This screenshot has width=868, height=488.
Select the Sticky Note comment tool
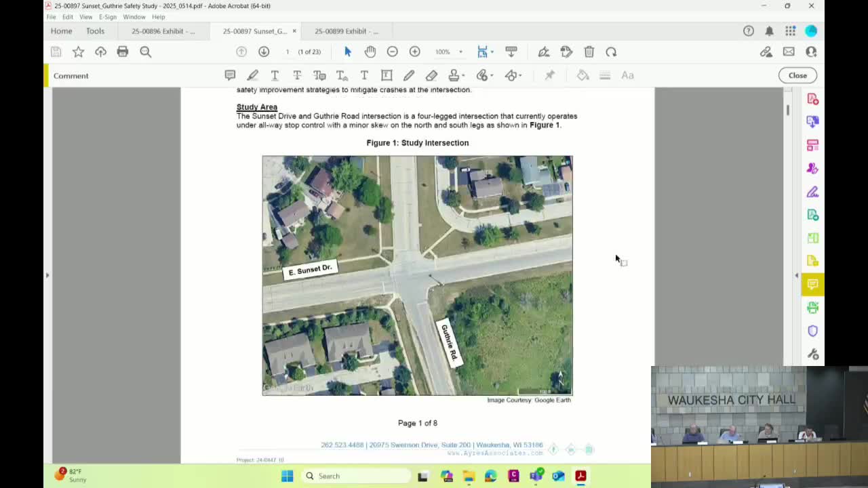230,75
